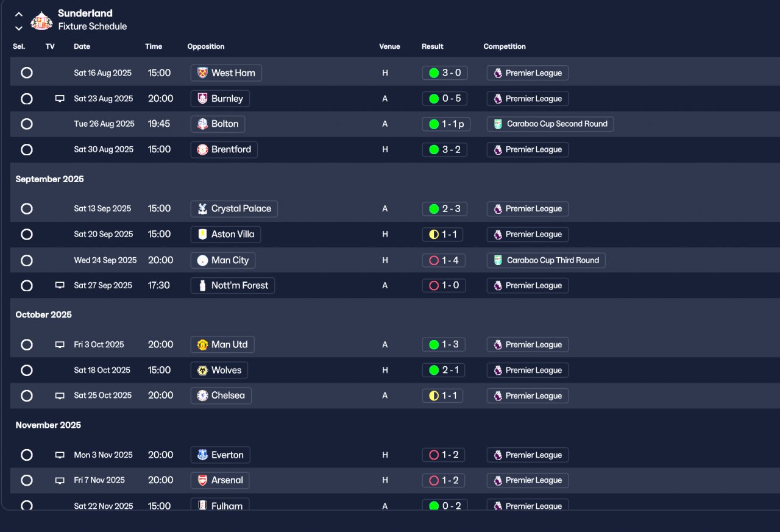The image size is (780, 532).
Task: Click the September 2025 month heading
Action: [50, 179]
